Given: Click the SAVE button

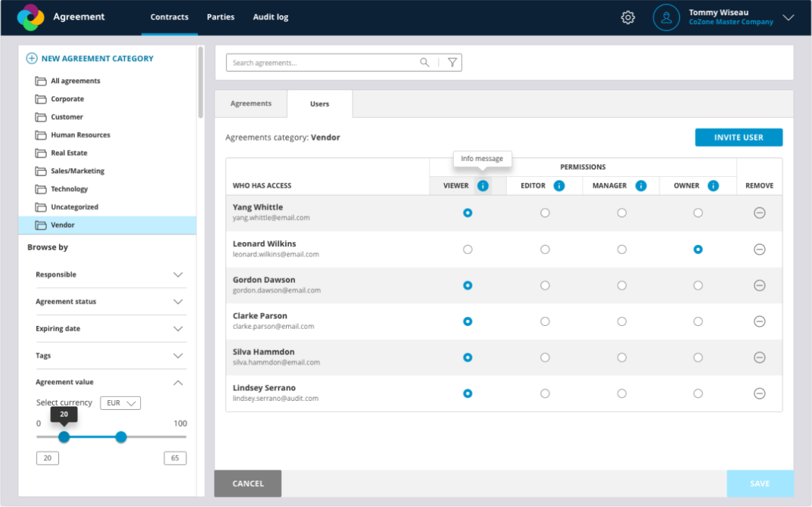Looking at the screenshot, I should click(x=760, y=483).
